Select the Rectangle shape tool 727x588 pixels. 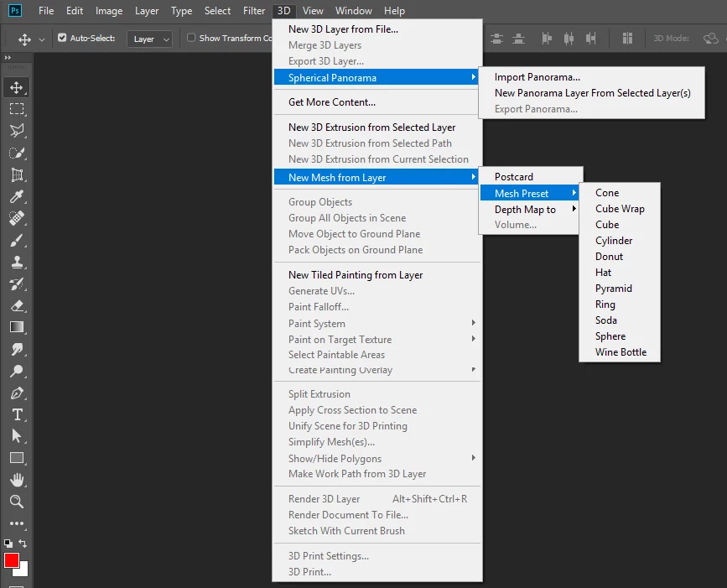tap(17, 458)
